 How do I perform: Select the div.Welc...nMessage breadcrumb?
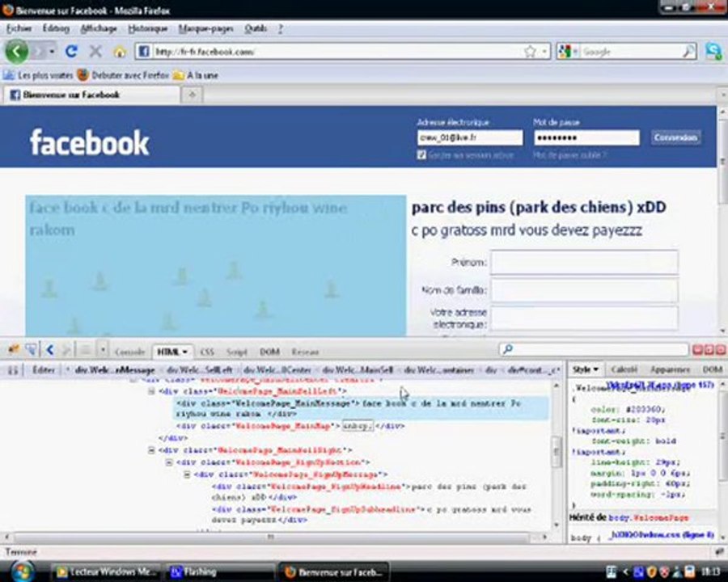[x=115, y=370]
